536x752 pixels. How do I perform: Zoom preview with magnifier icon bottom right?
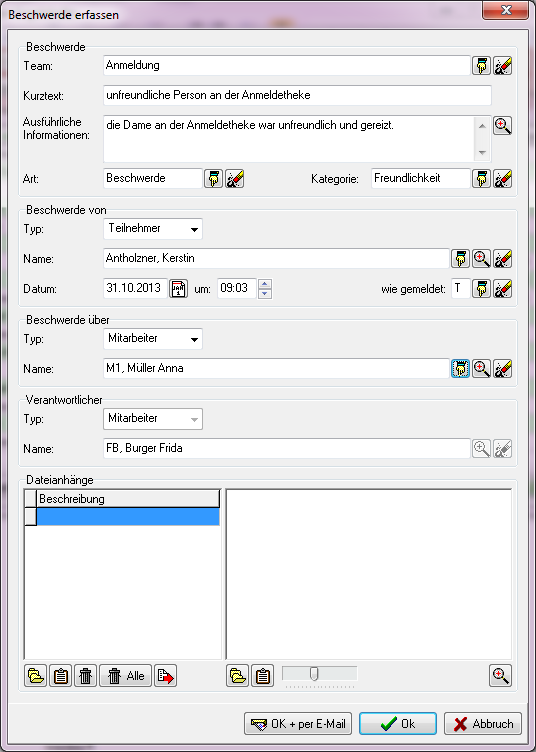coord(501,676)
